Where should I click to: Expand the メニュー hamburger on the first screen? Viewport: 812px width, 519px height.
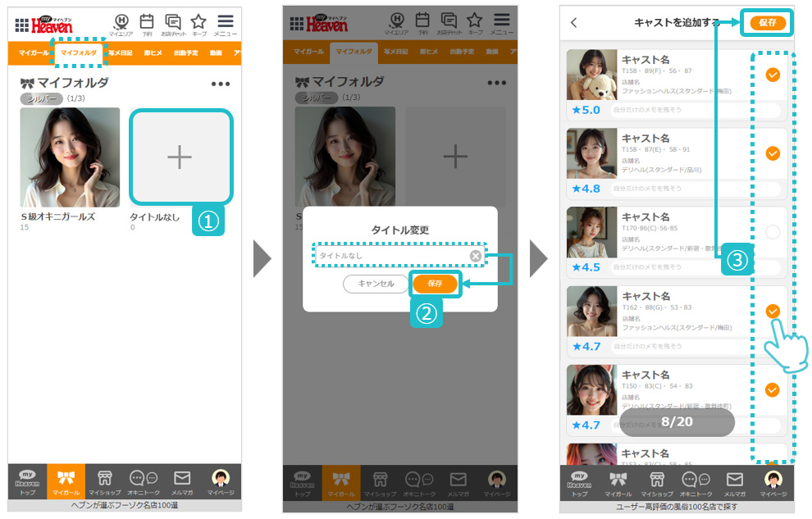click(x=225, y=24)
